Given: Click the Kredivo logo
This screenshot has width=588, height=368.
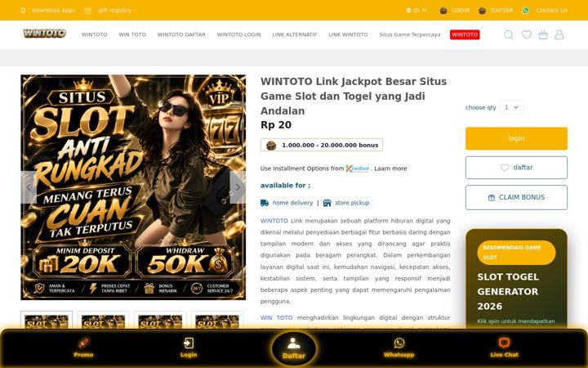Looking at the screenshot, I should click(358, 168).
